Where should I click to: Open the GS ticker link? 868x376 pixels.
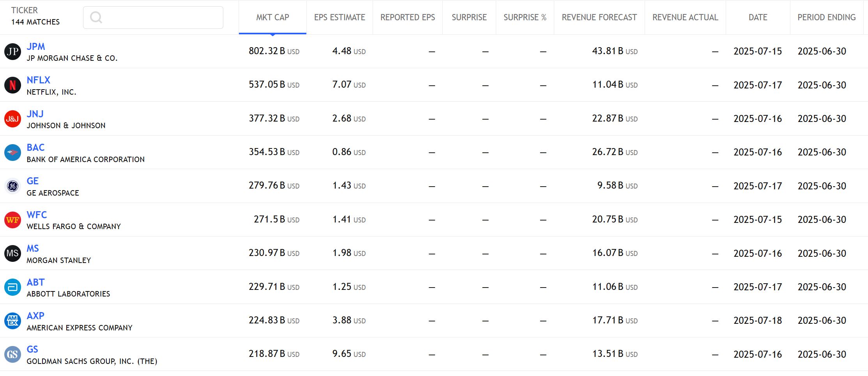point(32,349)
